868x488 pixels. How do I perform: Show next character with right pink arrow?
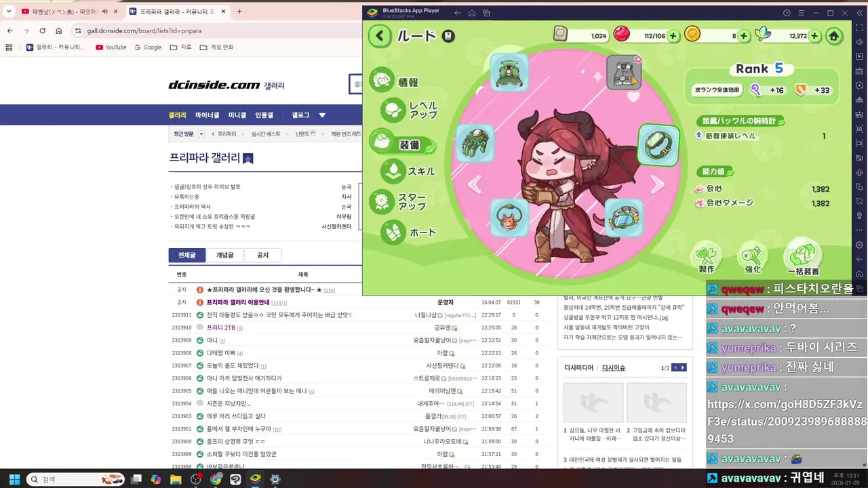pos(658,184)
